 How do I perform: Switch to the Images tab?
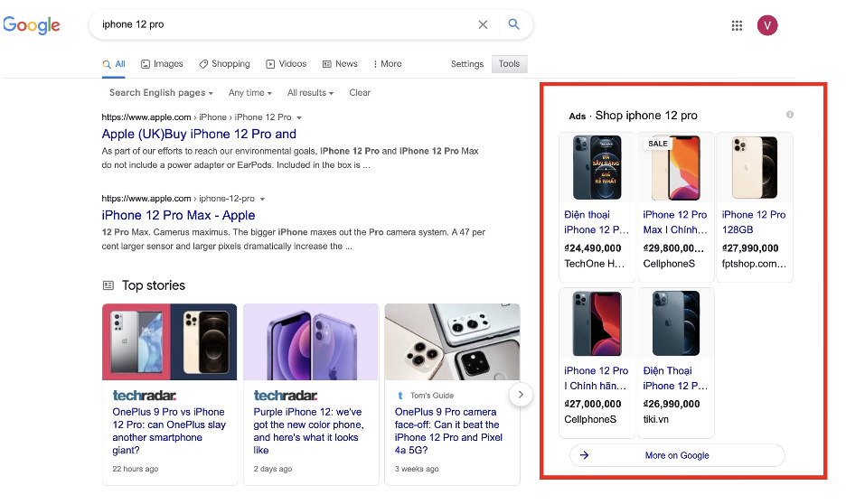[x=162, y=64]
